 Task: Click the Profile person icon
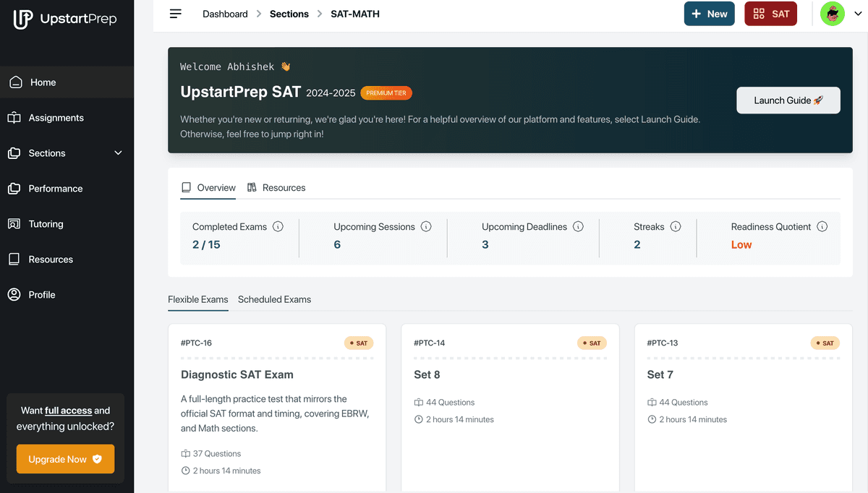click(x=14, y=295)
